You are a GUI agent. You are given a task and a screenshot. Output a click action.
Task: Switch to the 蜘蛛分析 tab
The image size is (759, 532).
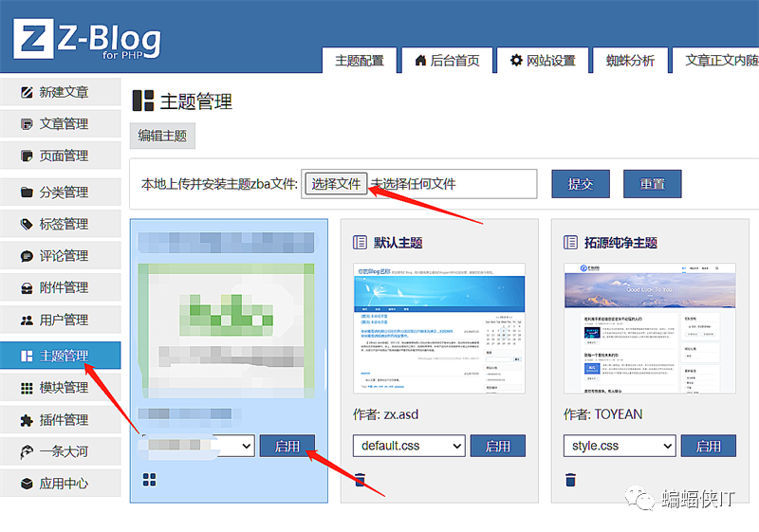click(x=630, y=61)
